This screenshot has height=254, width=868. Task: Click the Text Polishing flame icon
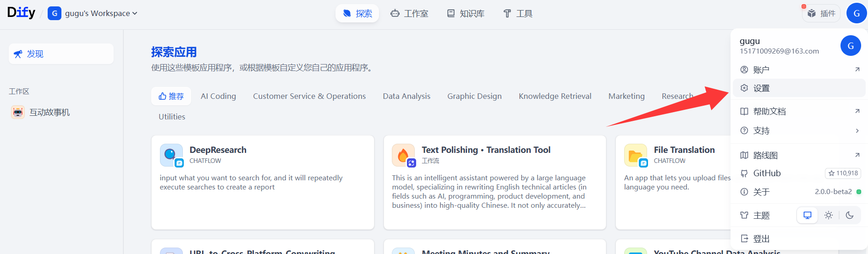(x=403, y=155)
